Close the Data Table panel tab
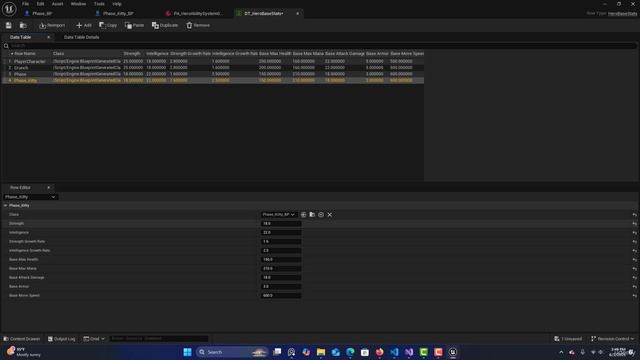This screenshot has width=640, height=360. click(49, 37)
